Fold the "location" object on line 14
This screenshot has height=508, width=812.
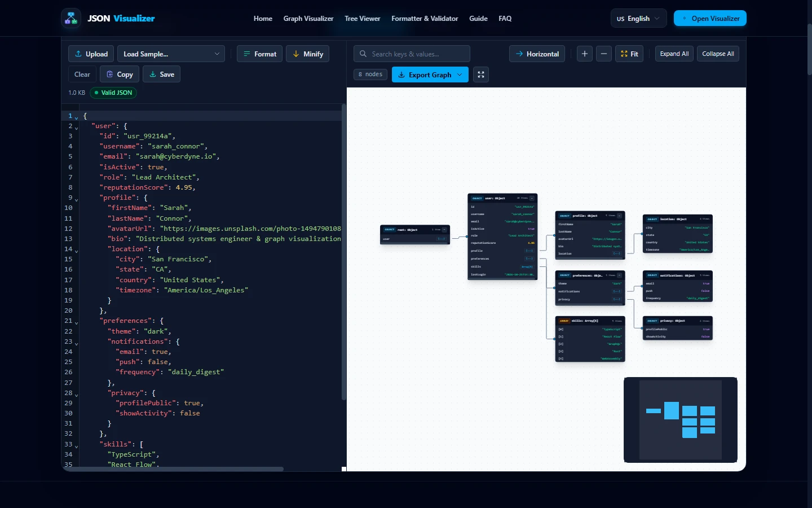coord(77,251)
